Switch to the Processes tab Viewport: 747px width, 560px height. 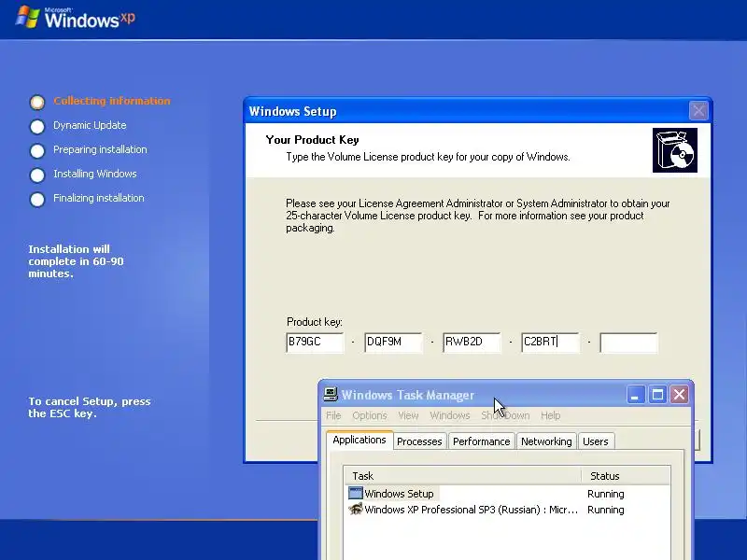(419, 441)
